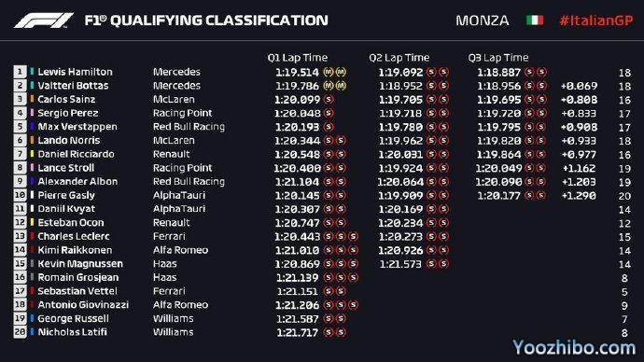
Task: Click the F1 logo at top left
Action: click(x=44, y=21)
